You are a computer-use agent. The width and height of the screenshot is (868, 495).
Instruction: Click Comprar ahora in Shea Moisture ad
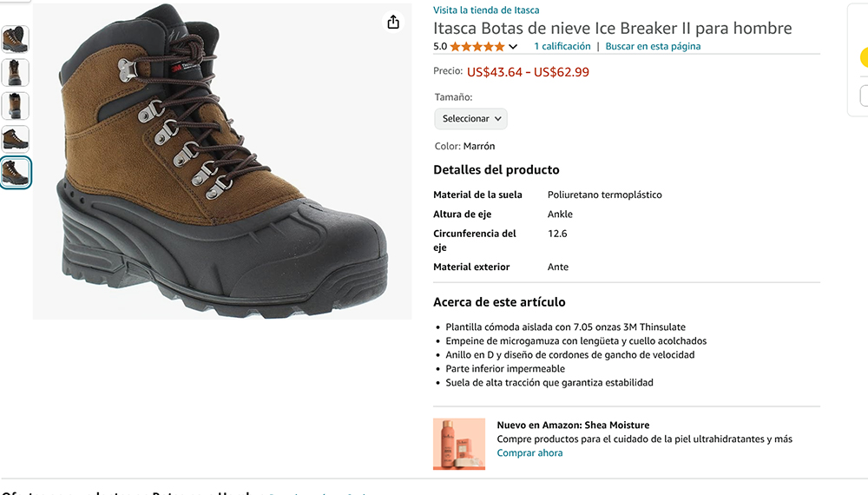pos(529,452)
